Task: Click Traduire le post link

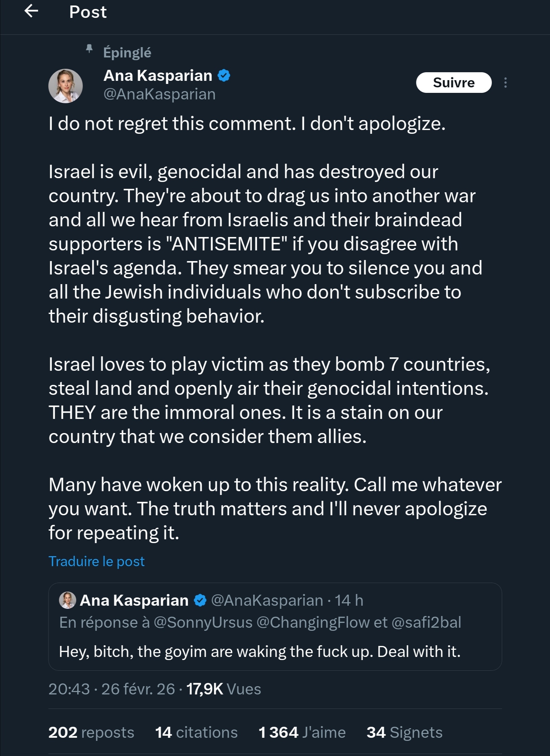Action: click(x=97, y=562)
